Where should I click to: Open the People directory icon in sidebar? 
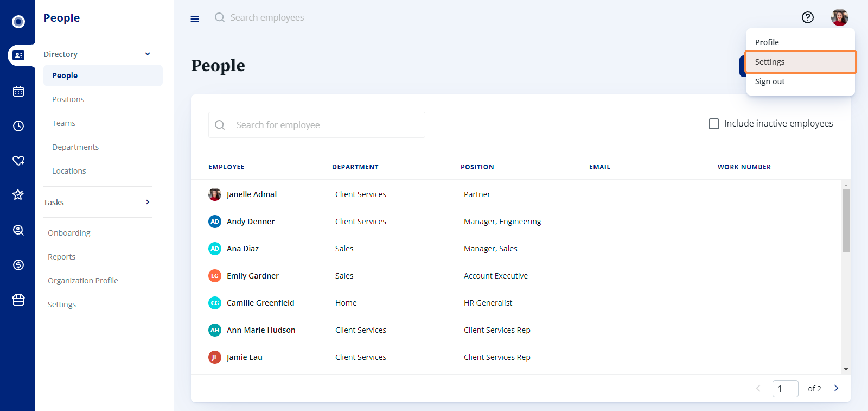click(18, 55)
